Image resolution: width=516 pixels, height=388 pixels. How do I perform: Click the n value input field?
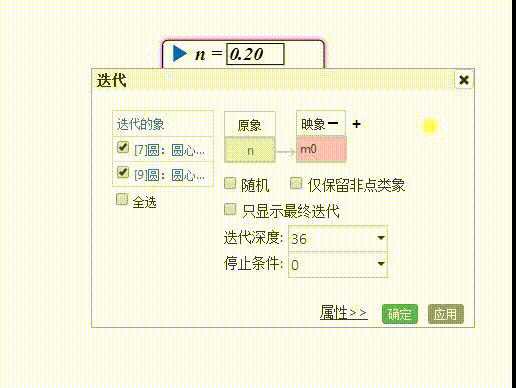tap(255, 54)
